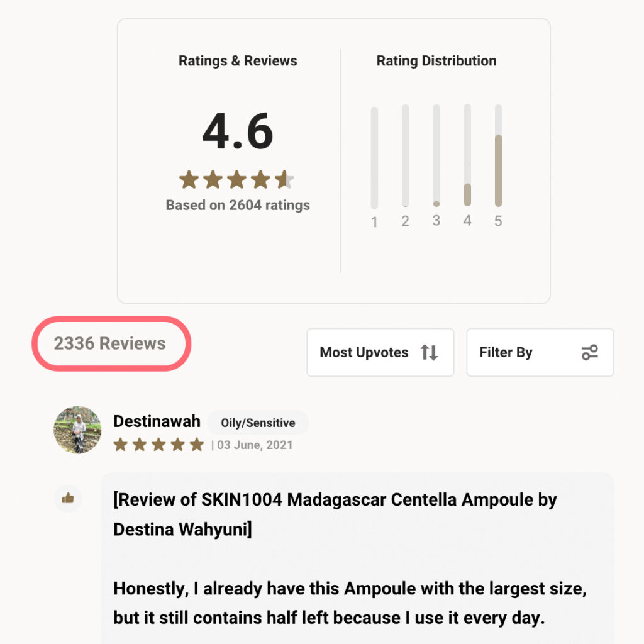The image size is (644, 644).
Task: Click the sort arrows icon
Action: pyautogui.click(x=429, y=352)
